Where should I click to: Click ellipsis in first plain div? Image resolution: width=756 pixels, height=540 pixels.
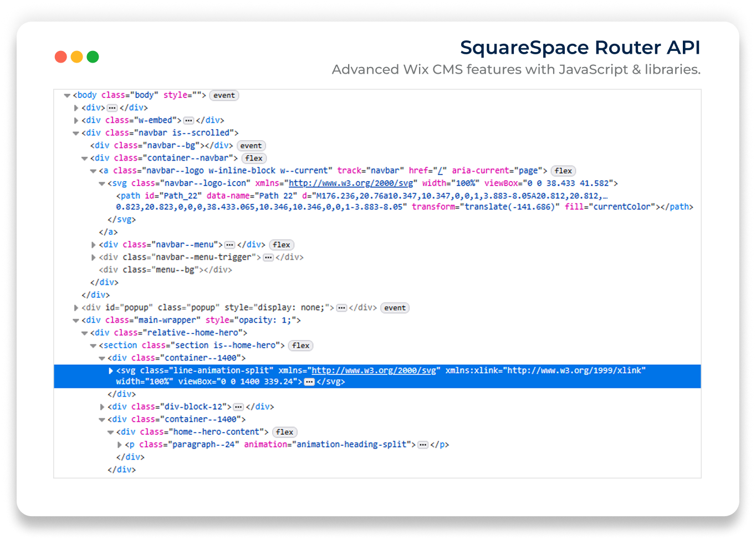pyautogui.click(x=113, y=108)
